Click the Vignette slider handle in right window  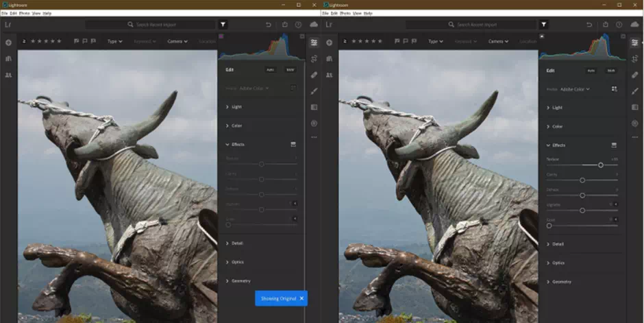582,211
